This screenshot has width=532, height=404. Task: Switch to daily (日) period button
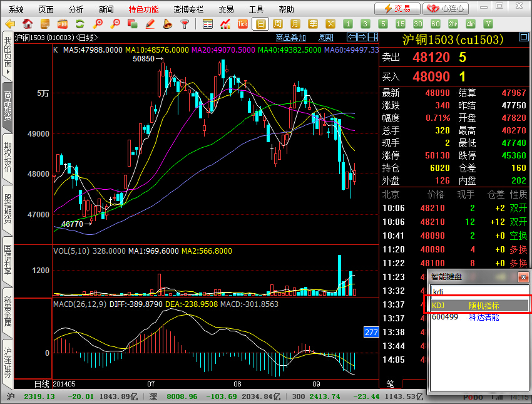tap(260, 24)
